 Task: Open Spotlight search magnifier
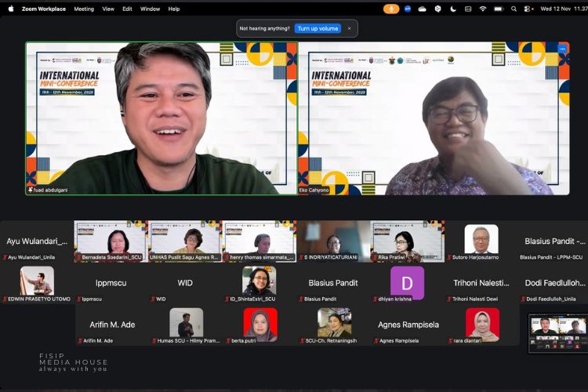514,9
